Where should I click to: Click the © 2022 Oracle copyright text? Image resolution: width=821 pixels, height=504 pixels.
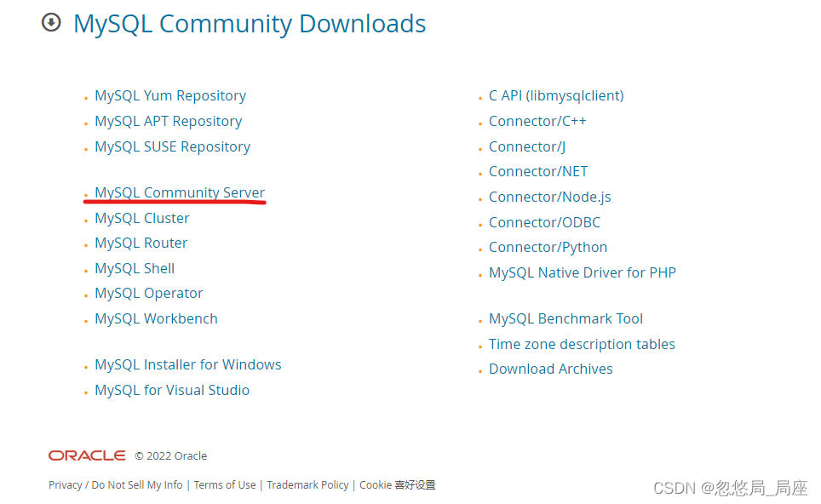click(170, 456)
